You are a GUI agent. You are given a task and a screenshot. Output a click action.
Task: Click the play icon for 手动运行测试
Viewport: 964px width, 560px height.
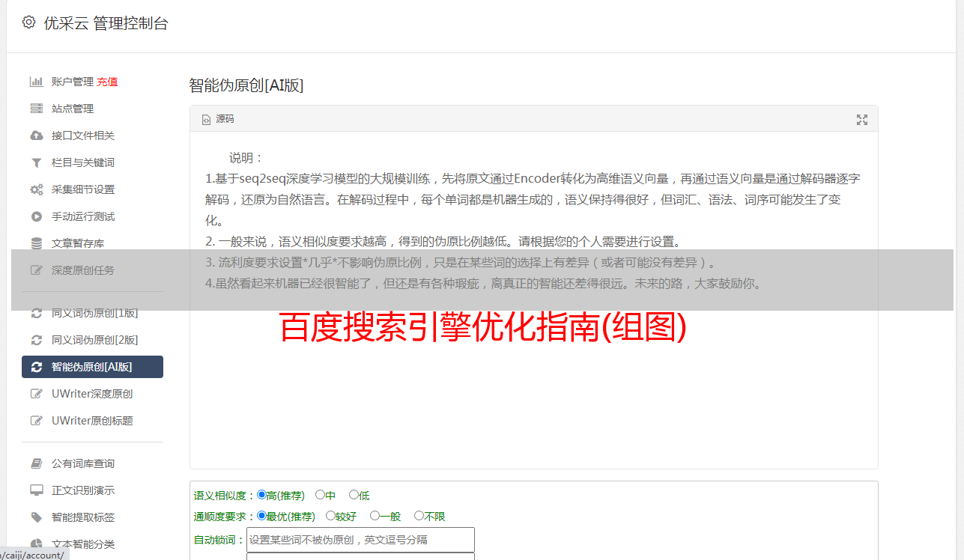(x=36, y=216)
